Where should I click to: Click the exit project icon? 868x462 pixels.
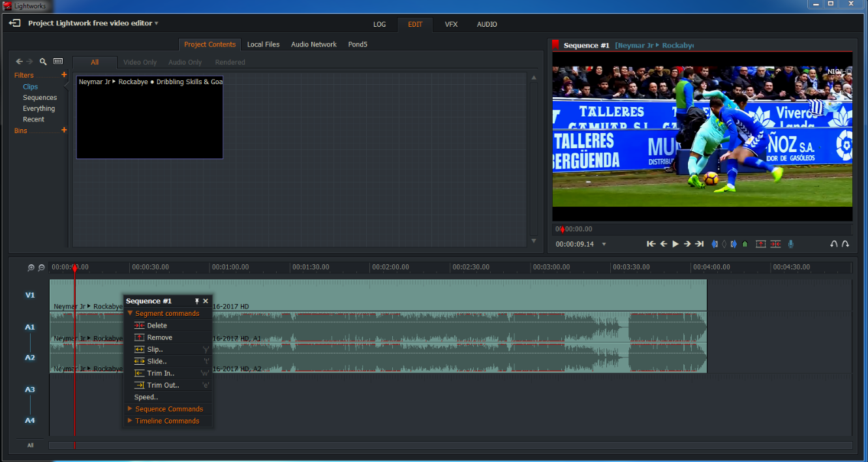(14, 23)
